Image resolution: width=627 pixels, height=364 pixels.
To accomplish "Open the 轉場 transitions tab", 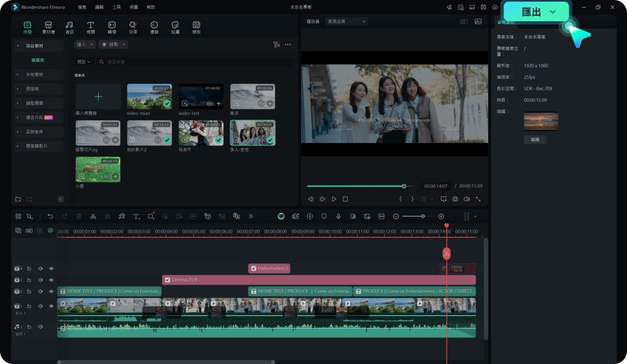I will point(112,27).
